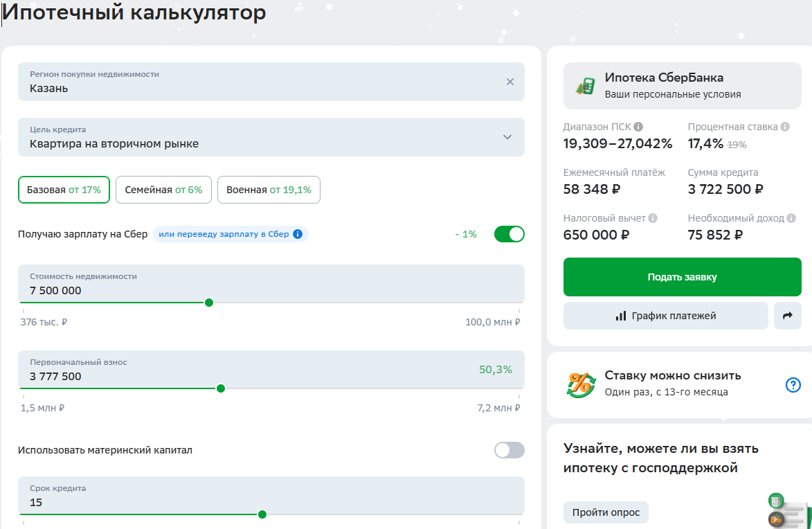Viewport: 812px width, 529px height.
Task: Click the help icon beside Ставку можно снизить
Action: click(x=793, y=385)
